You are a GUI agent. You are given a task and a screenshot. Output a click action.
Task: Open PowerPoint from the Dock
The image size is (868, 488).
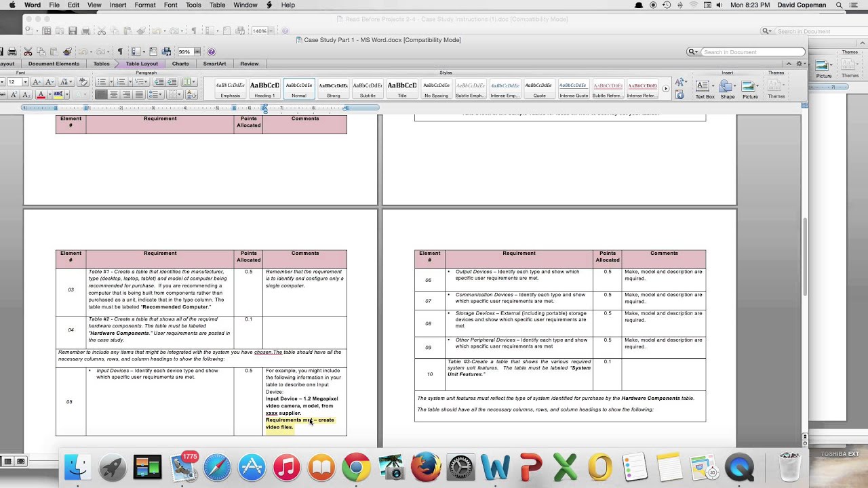click(530, 467)
